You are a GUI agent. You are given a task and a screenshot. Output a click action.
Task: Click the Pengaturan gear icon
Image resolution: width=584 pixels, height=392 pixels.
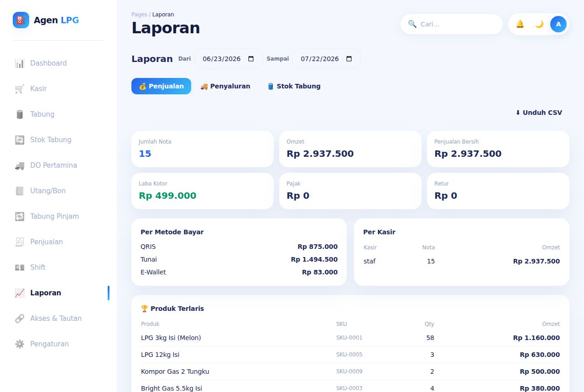[20, 344]
